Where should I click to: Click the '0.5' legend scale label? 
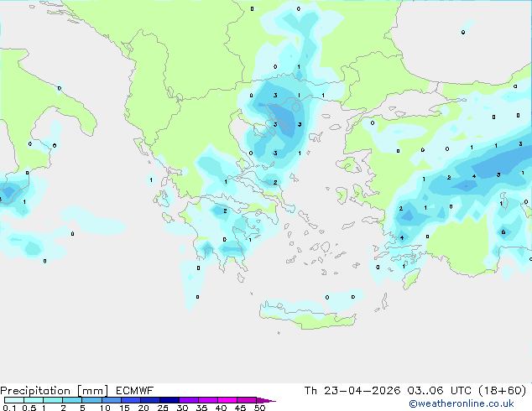tap(29, 408)
